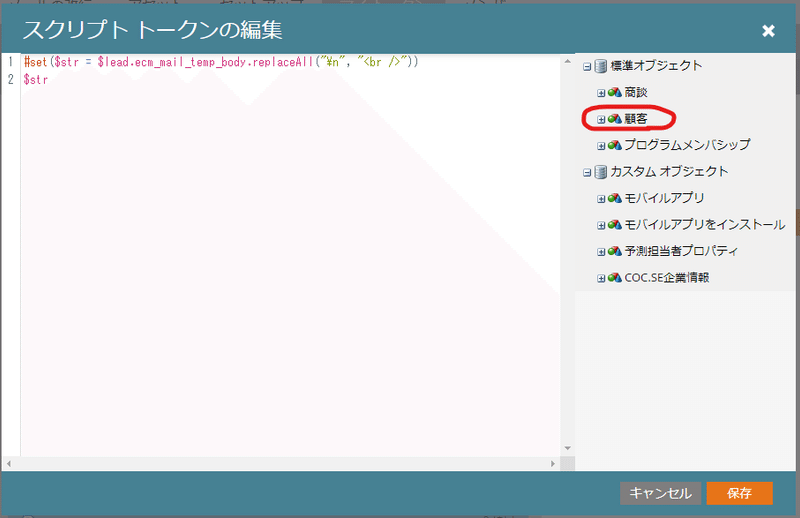Image resolution: width=800 pixels, height=518 pixels.
Task: Expand the COC.SE企業情報 node
Action: click(x=601, y=278)
